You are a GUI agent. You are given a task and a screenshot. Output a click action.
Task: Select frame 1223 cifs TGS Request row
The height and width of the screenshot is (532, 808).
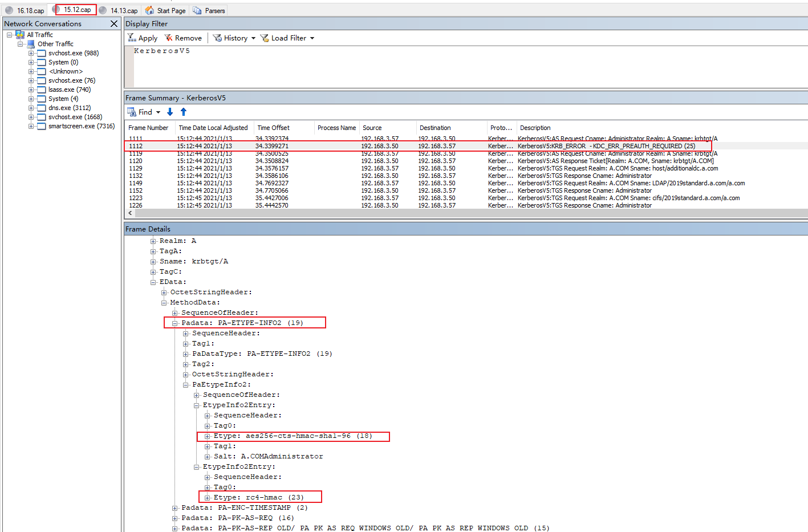click(x=466, y=198)
